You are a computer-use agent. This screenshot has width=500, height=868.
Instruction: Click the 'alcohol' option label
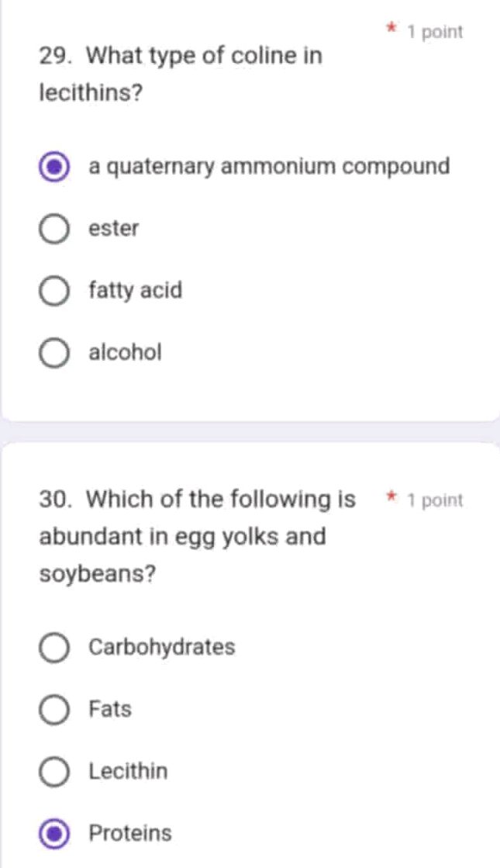tap(126, 353)
